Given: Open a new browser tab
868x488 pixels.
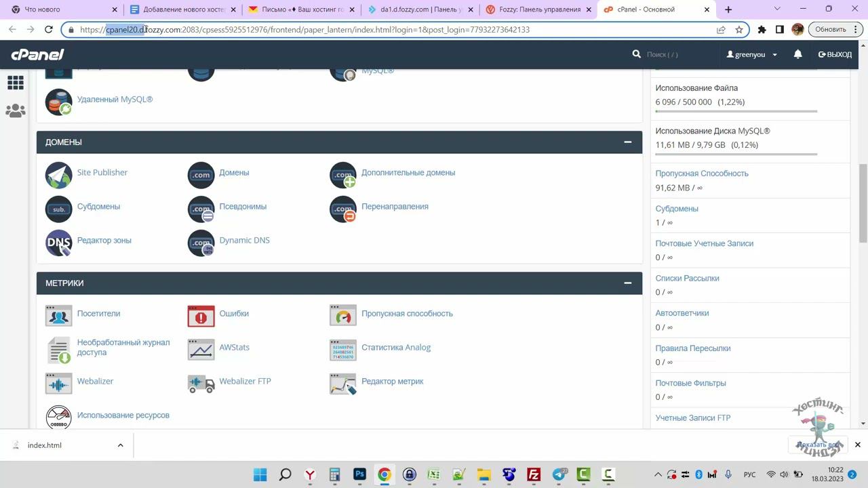Looking at the screenshot, I should [728, 9].
